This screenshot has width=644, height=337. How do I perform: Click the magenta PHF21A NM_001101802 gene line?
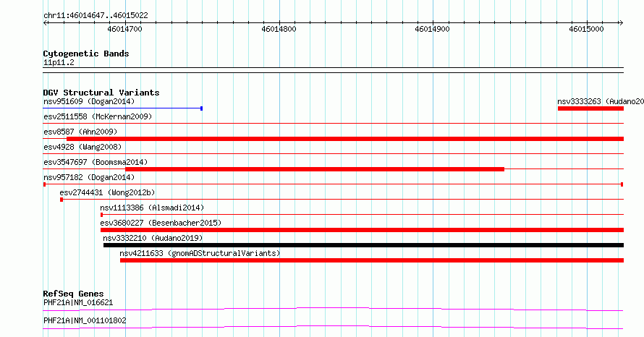point(333,327)
